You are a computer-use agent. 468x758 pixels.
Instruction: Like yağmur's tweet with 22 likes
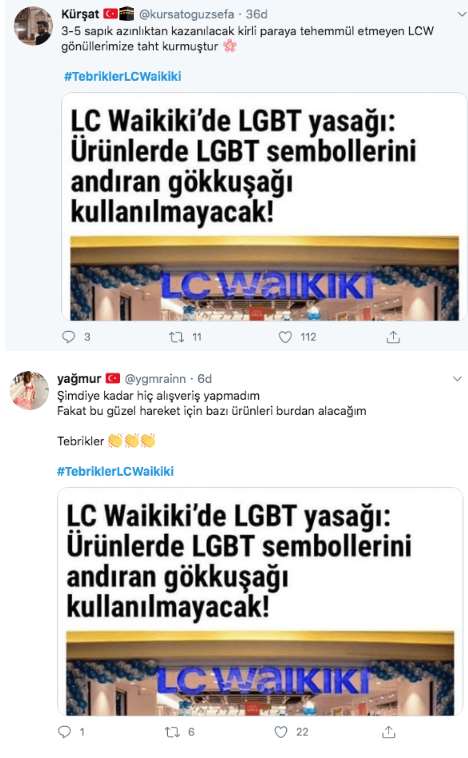coord(281,731)
